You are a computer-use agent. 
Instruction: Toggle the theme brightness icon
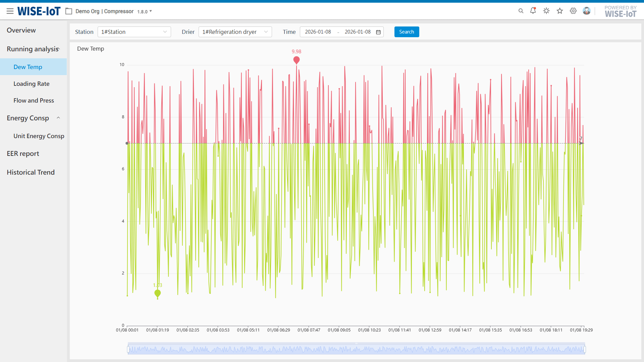(546, 11)
